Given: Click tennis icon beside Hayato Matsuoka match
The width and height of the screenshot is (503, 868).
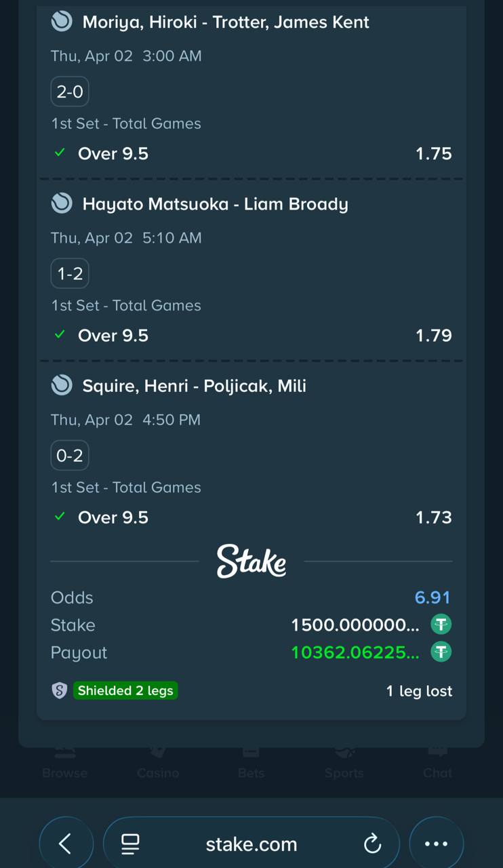Looking at the screenshot, I should [x=62, y=203].
